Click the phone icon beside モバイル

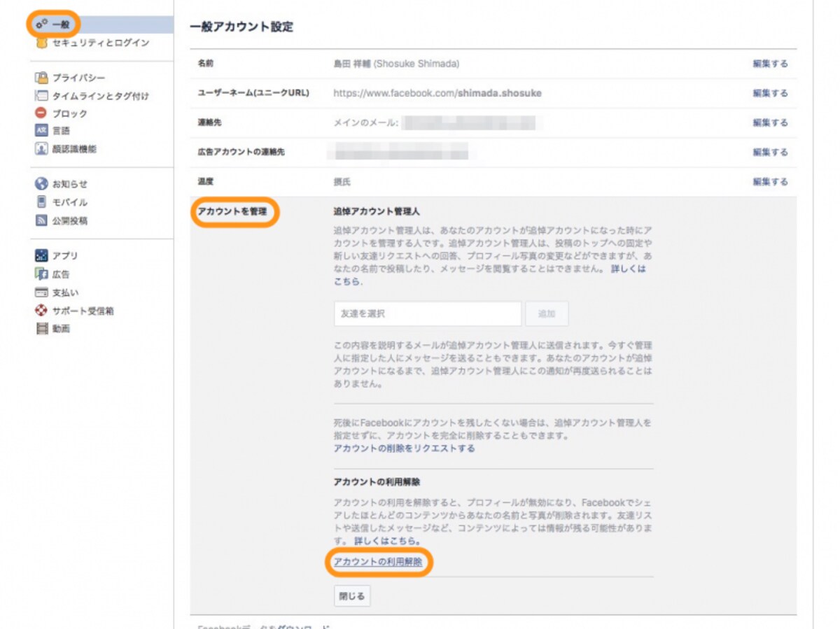(x=41, y=202)
